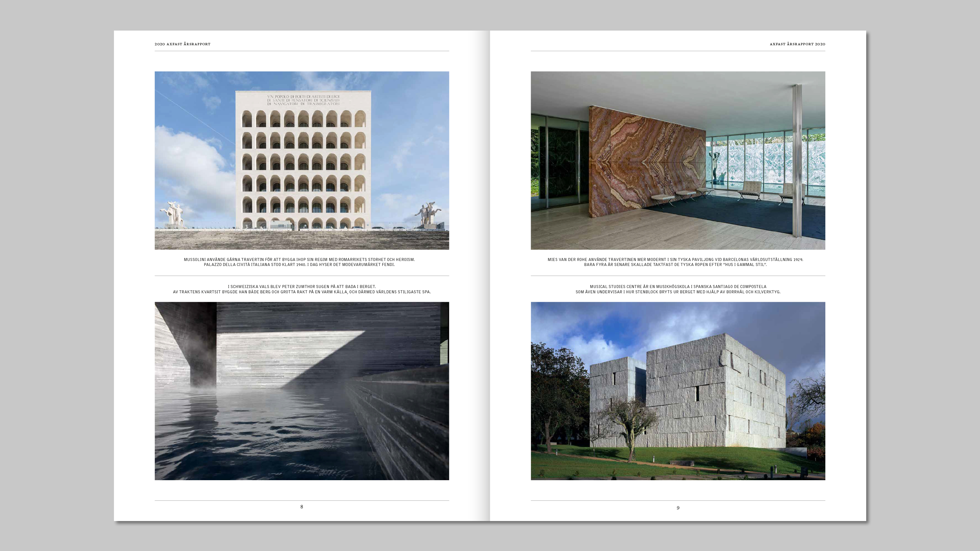Viewport: 980px width, 551px height.
Task: Click caption line 'MIES VAN DER ROHE ANVÄNDE TRAVERTINEN...'
Action: click(x=675, y=259)
